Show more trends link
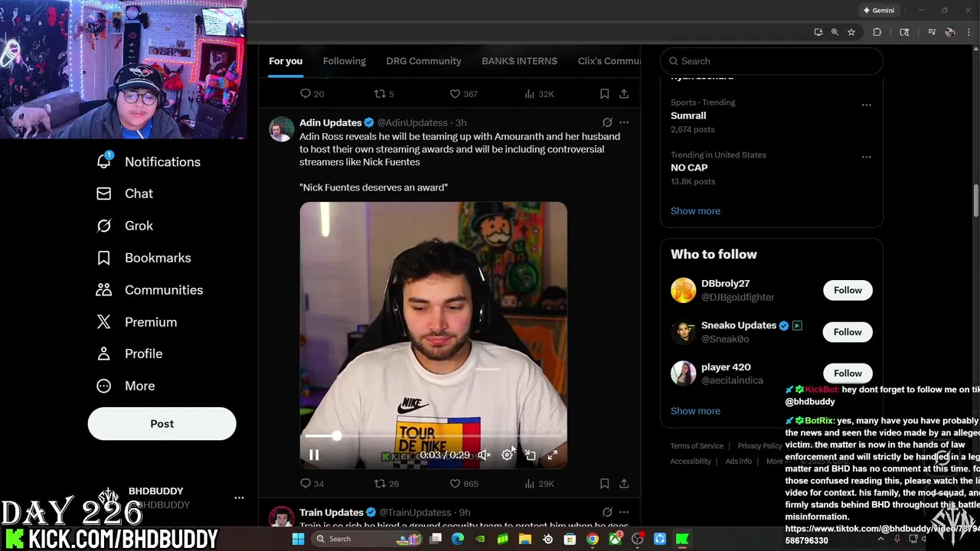 695,211
